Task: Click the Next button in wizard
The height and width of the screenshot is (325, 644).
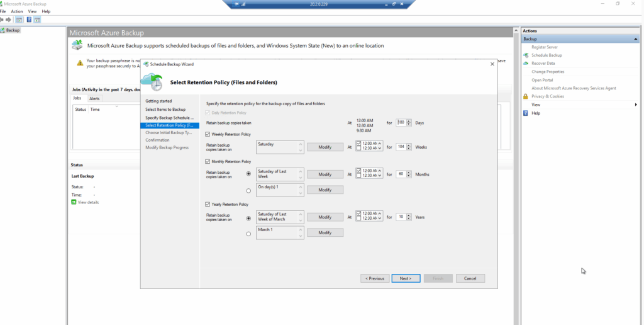Action: 406,278
